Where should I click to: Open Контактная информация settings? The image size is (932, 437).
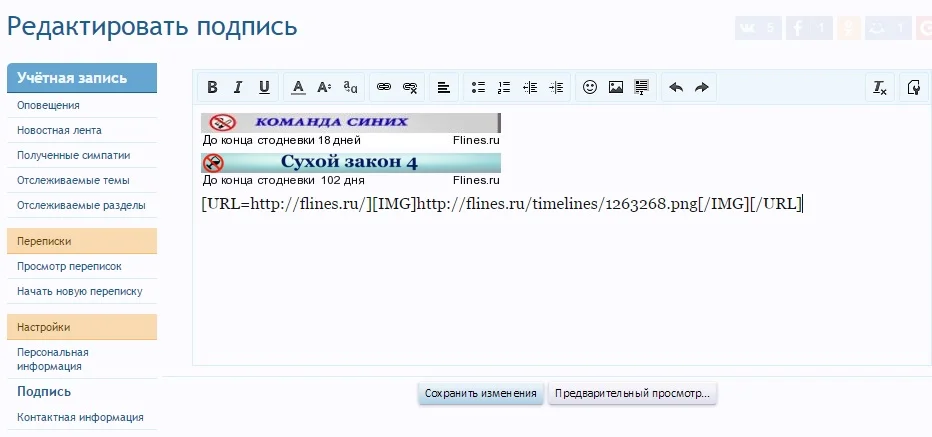click(x=82, y=417)
